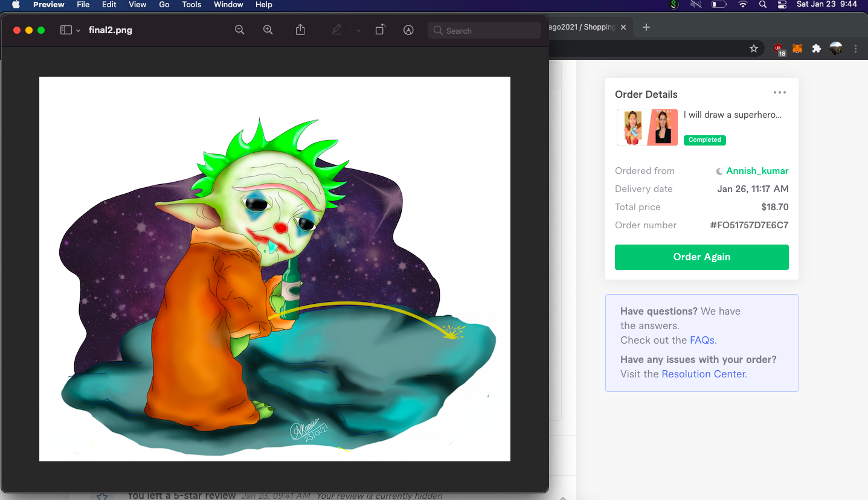The image size is (868, 500).
Task: Select the Shopping tab in Chrome
Action: click(x=583, y=27)
